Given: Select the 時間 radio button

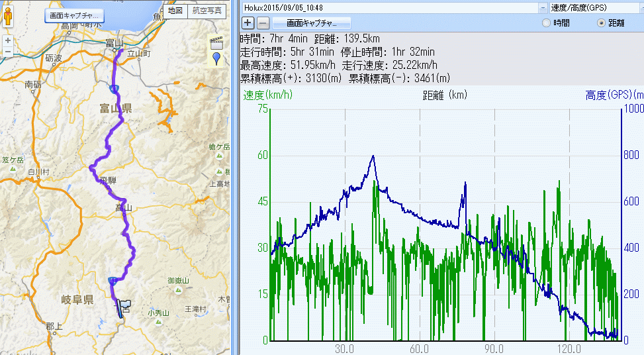Looking at the screenshot, I should coord(546,23).
